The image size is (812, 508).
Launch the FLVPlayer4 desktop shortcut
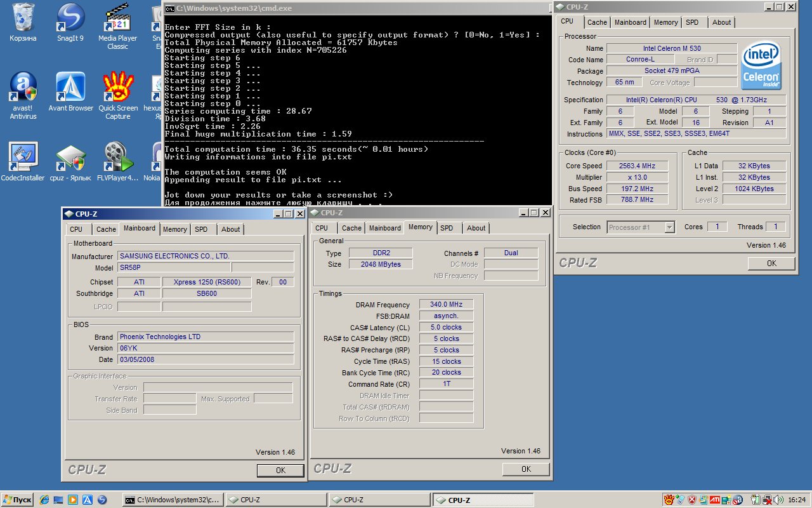tap(117, 162)
